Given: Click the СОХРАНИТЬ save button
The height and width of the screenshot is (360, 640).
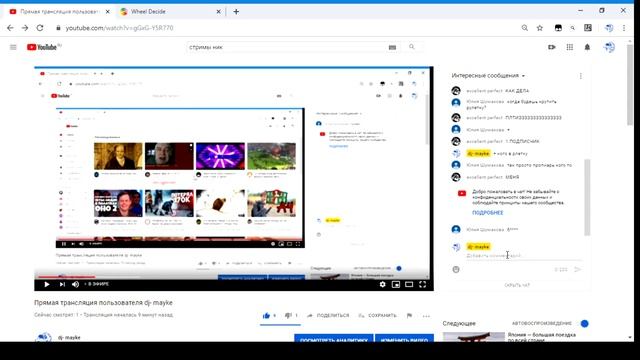Looking at the screenshot, I should click(377, 315).
